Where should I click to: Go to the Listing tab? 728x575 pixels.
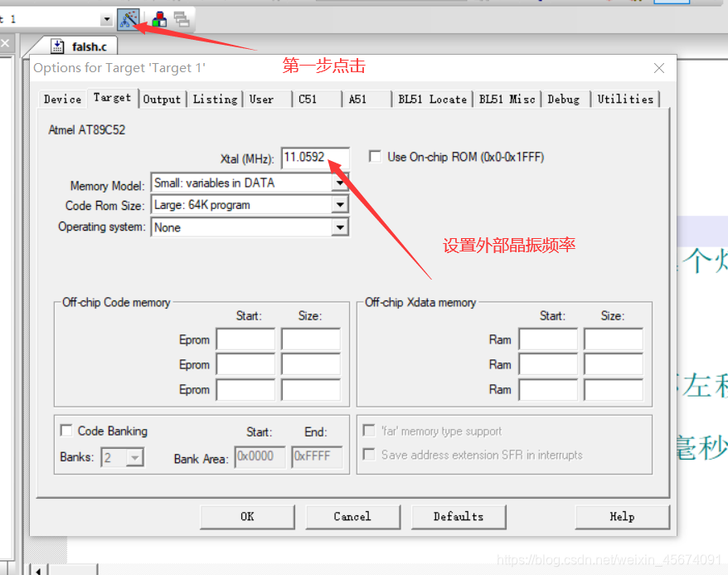coord(215,99)
